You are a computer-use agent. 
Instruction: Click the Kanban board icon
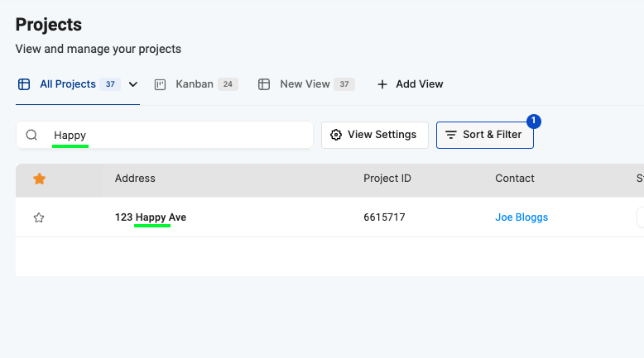coord(161,84)
